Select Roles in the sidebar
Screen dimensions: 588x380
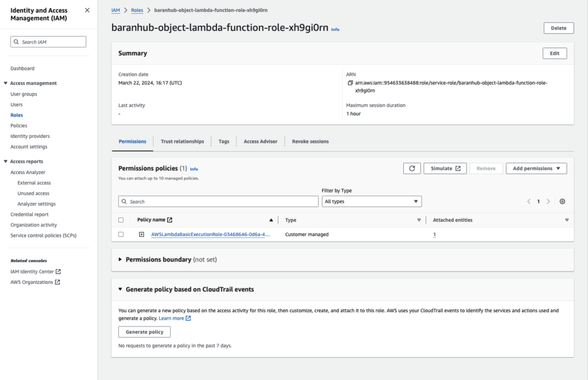[17, 115]
